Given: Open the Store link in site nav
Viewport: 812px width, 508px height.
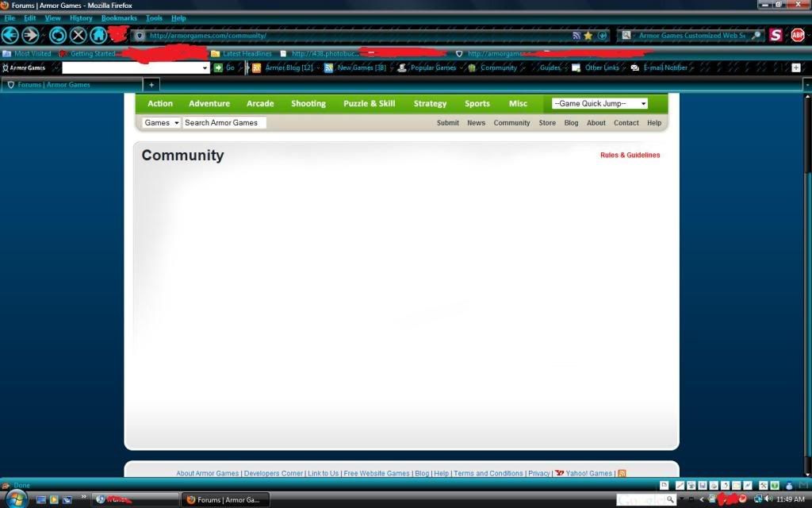Looking at the screenshot, I should (x=547, y=123).
